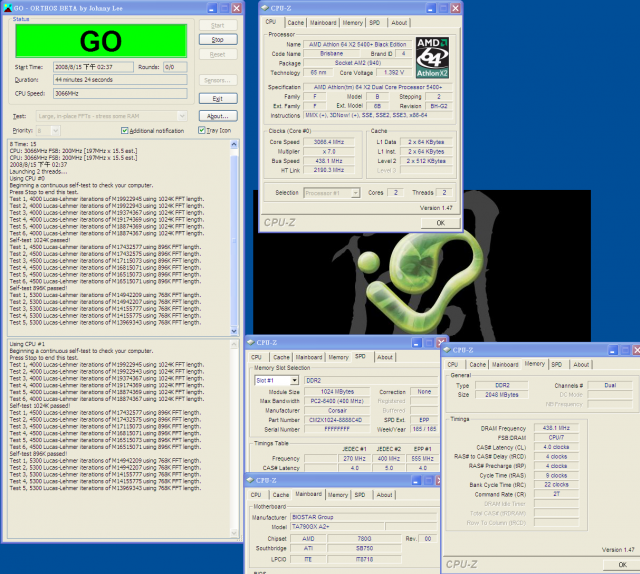Viewport: 640px width, 574px height.
Task: Select SPD tab in CPU-Z Memory window
Action: coord(557,365)
